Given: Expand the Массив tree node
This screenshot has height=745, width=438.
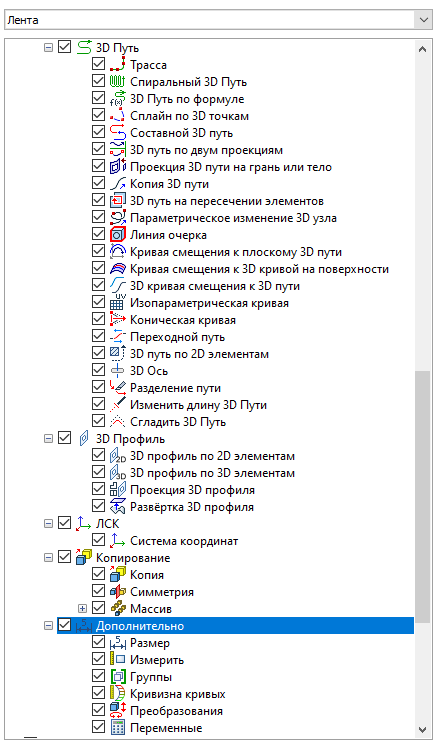Looking at the screenshot, I should (82, 609).
